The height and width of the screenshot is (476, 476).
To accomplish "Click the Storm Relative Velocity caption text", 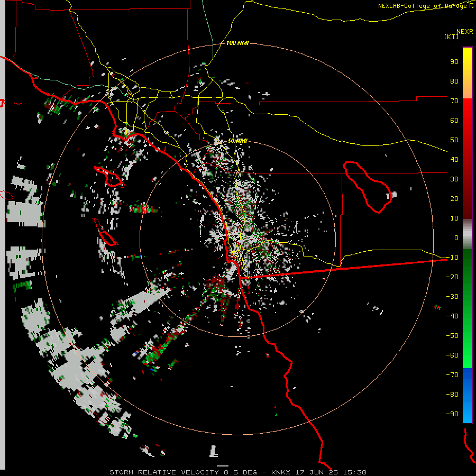I will click(237, 472).
